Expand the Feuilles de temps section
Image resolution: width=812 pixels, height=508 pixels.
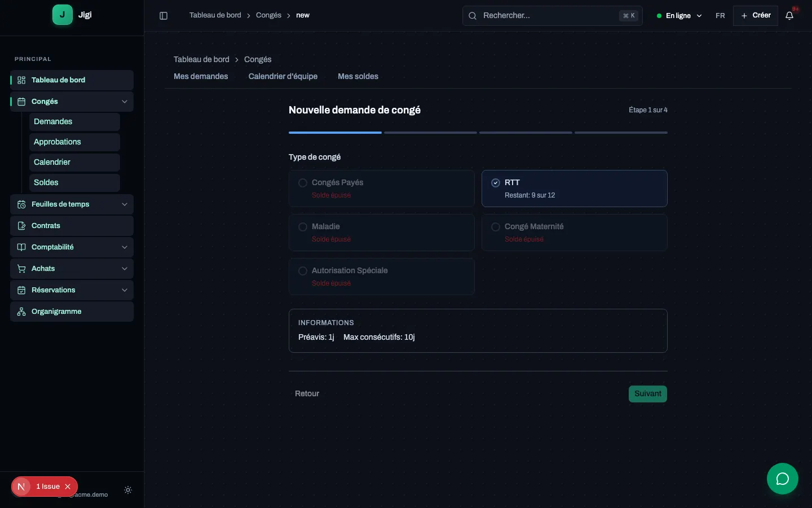pyautogui.click(x=125, y=204)
